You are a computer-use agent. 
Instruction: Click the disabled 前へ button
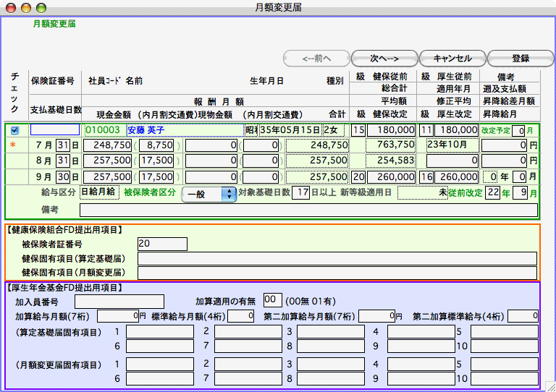[x=316, y=58]
